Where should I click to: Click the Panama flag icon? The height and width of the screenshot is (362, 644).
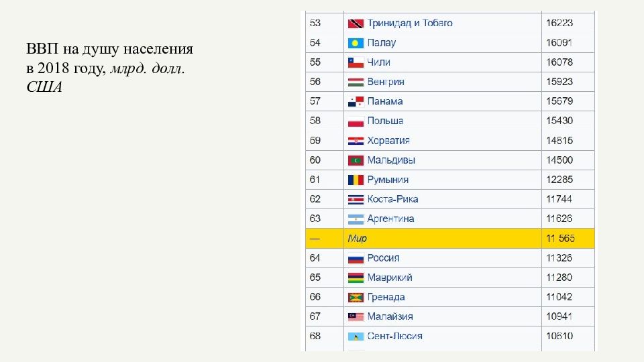pyautogui.click(x=356, y=101)
